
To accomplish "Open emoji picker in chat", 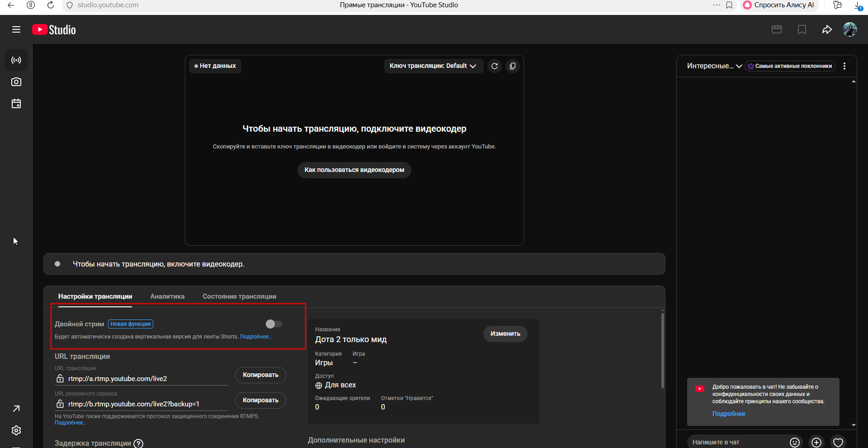I will click(795, 442).
